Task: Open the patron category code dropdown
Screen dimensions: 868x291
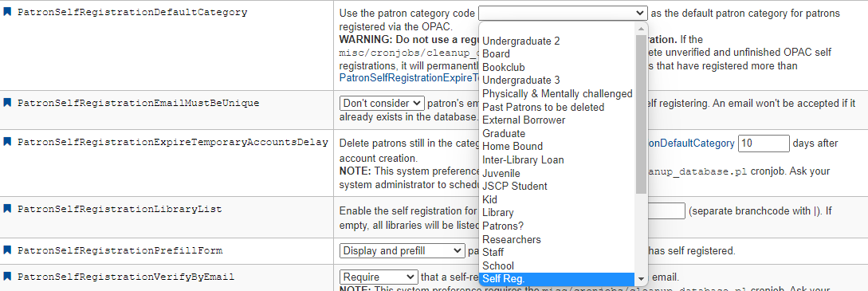Action: pyautogui.click(x=563, y=13)
